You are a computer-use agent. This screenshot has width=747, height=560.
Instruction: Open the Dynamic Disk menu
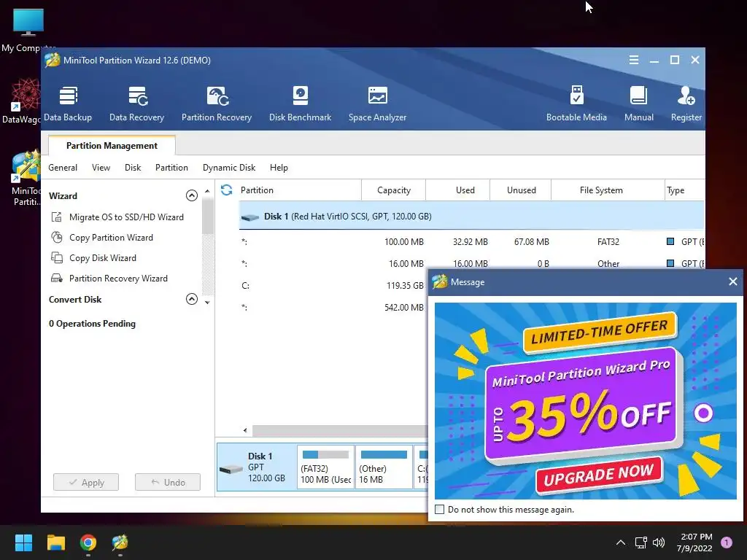pos(229,168)
